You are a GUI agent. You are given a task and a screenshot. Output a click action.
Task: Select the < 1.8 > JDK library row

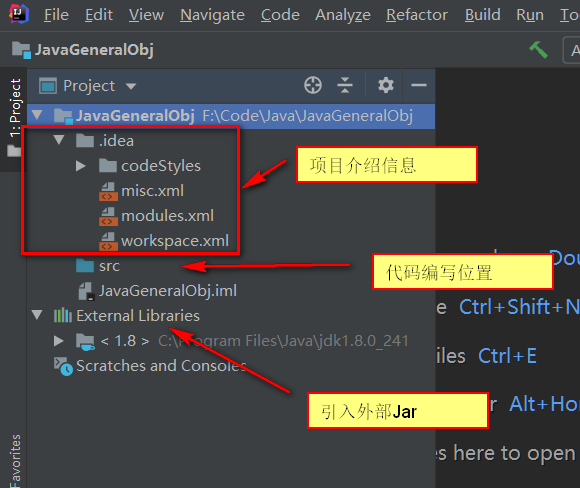pyautogui.click(x=231, y=341)
